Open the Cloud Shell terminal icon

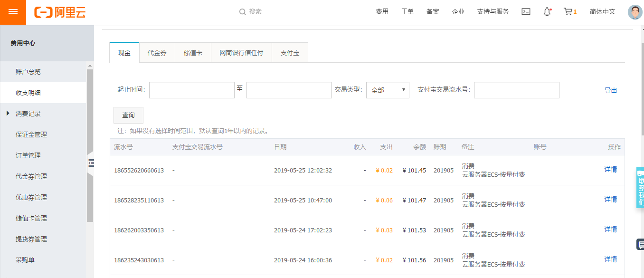tap(526, 12)
